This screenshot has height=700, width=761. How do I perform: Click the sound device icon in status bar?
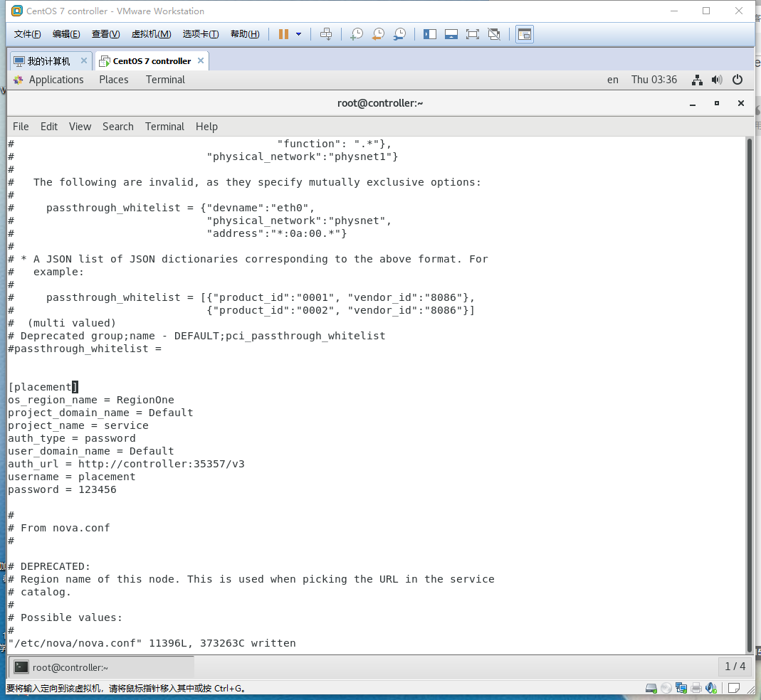pyautogui.click(x=710, y=687)
